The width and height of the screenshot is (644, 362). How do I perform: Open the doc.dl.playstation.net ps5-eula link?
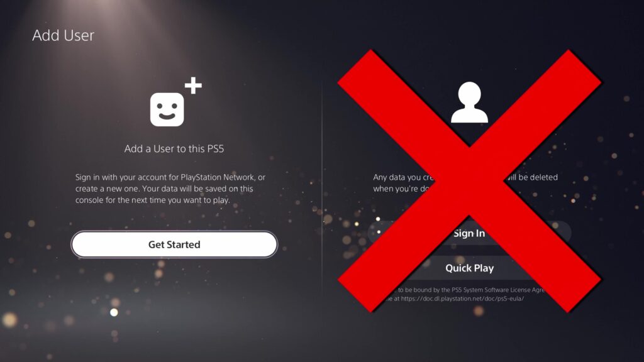[x=462, y=299]
